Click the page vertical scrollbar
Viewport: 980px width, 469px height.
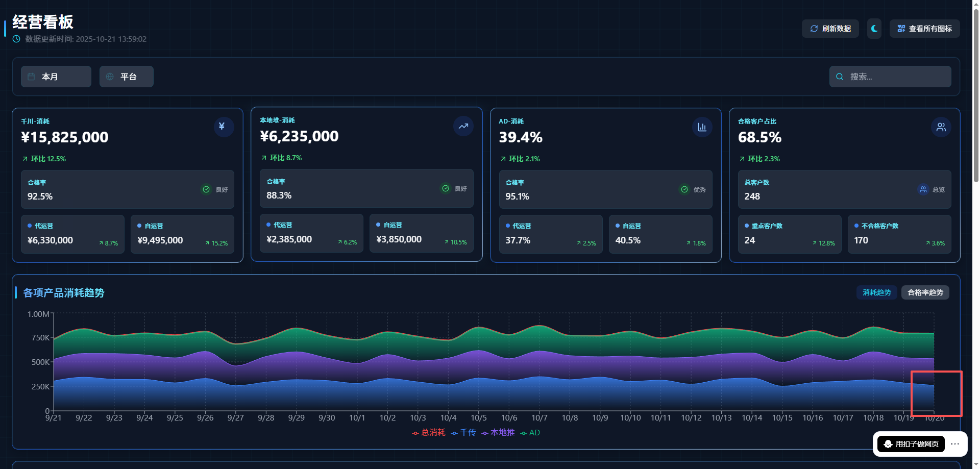pyautogui.click(x=976, y=102)
